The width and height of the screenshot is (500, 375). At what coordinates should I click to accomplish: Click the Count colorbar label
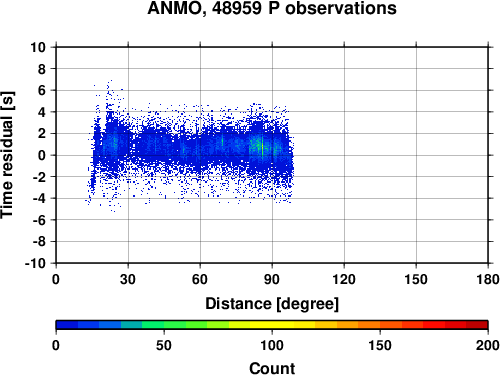pos(272,368)
